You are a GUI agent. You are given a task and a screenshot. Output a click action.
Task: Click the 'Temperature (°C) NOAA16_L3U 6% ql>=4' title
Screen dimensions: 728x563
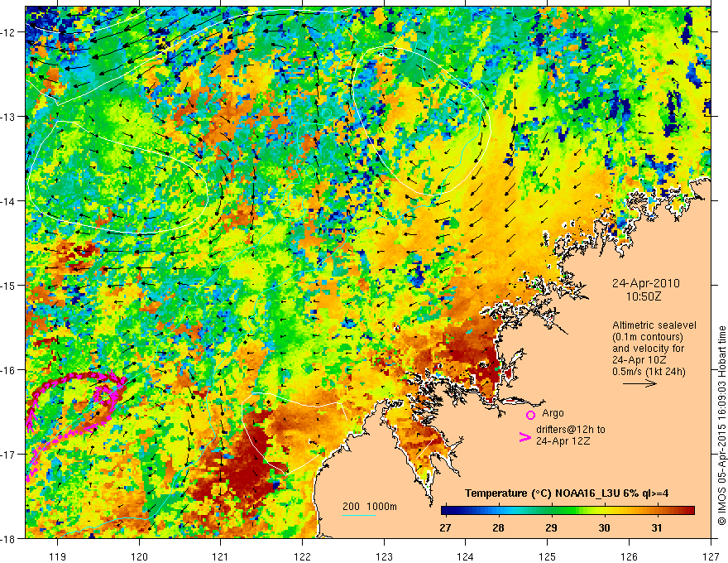(x=567, y=493)
